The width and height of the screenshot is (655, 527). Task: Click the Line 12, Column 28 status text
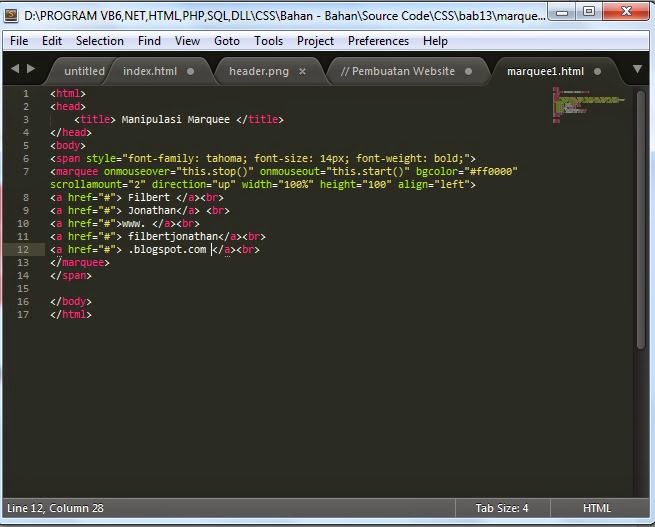pyautogui.click(x=55, y=508)
